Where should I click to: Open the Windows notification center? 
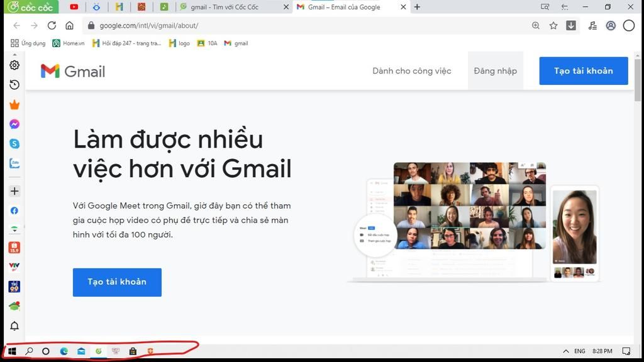pyautogui.click(x=626, y=351)
